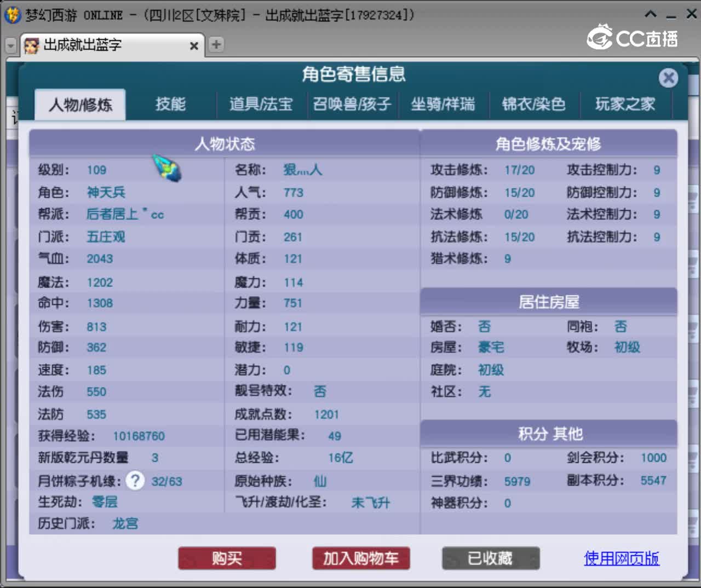The height and width of the screenshot is (588, 701).
Task: Click the 猎术修炼 value 9
Action: pos(508,259)
